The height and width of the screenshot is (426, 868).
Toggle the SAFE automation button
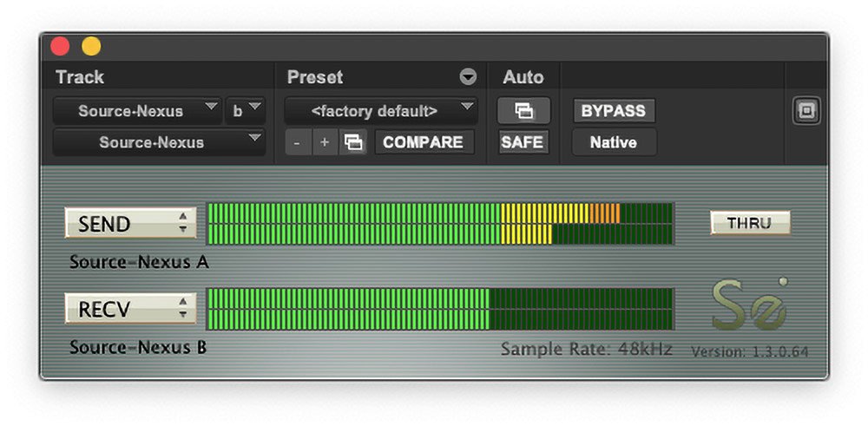pyautogui.click(x=523, y=142)
